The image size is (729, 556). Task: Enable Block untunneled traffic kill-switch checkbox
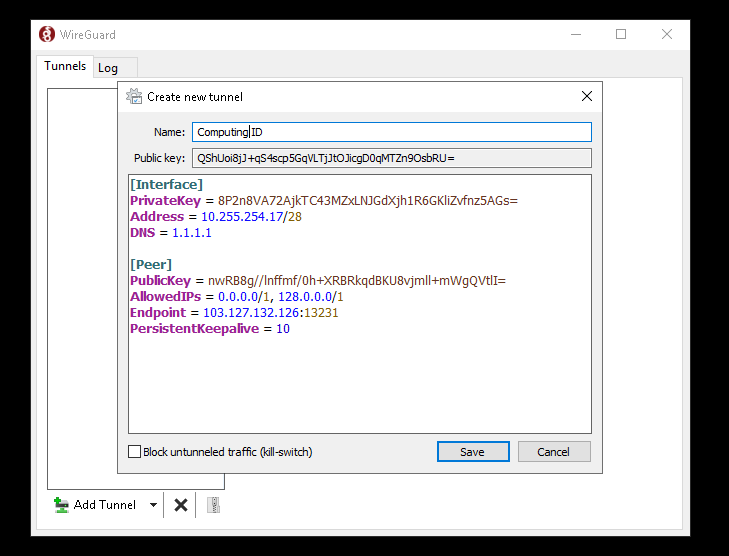point(134,451)
